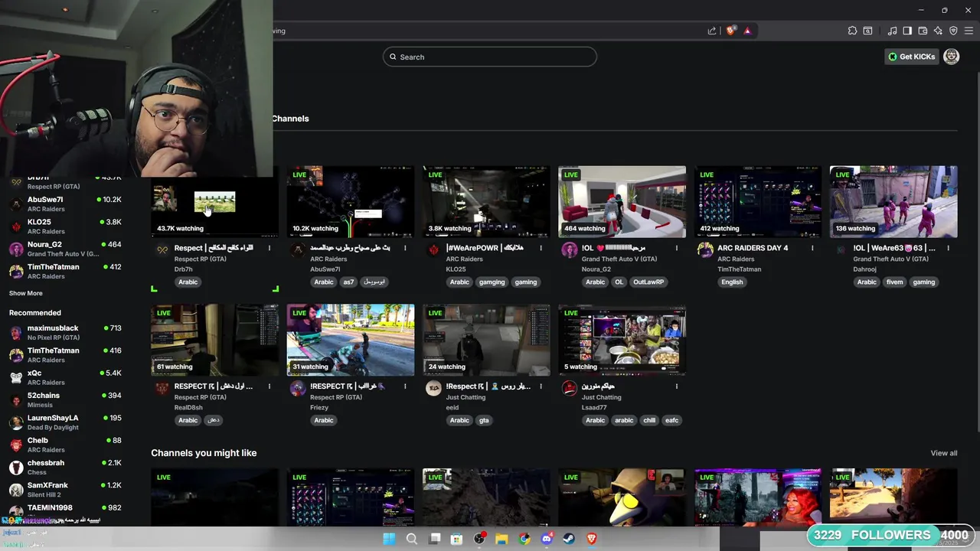Viewport: 980px width, 551px height.
Task: Click the OutLawRP tag on Noura_G2 card
Action: tap(648, 282)
